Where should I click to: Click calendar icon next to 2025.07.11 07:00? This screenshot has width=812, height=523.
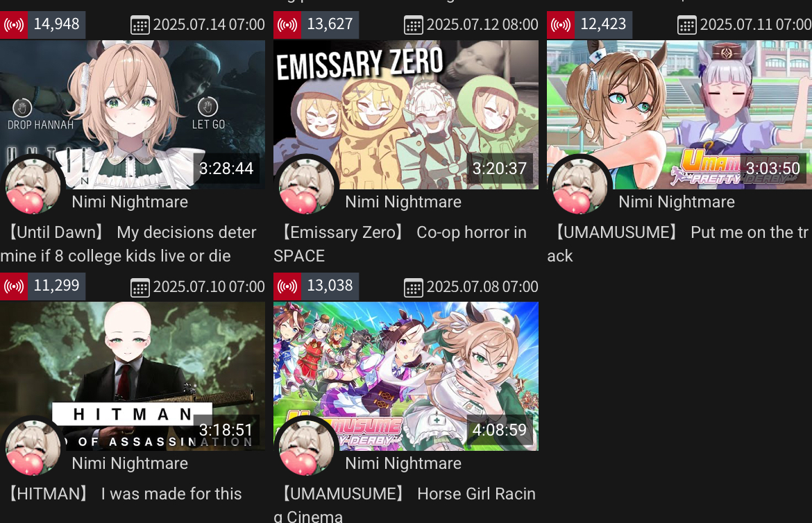click(686, 26)
